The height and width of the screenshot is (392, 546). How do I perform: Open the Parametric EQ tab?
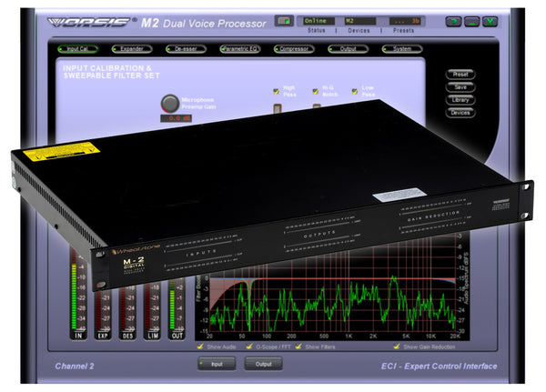click(240, 49)
